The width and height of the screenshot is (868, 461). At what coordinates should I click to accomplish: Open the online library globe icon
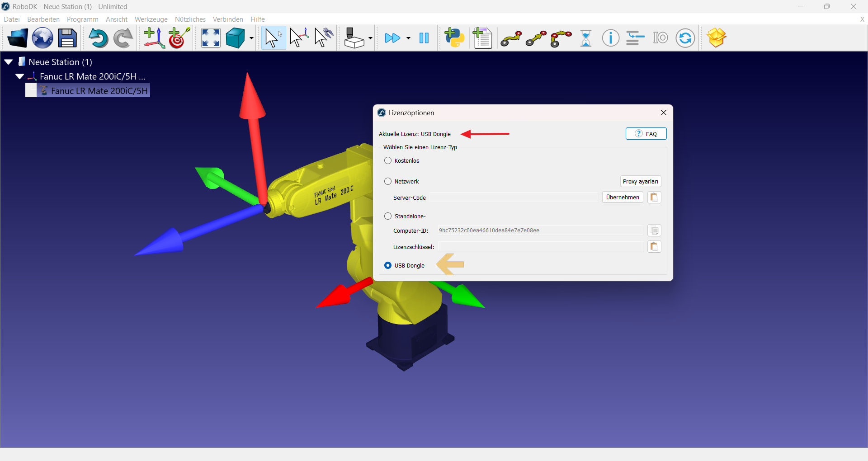[x=42, y=38]
